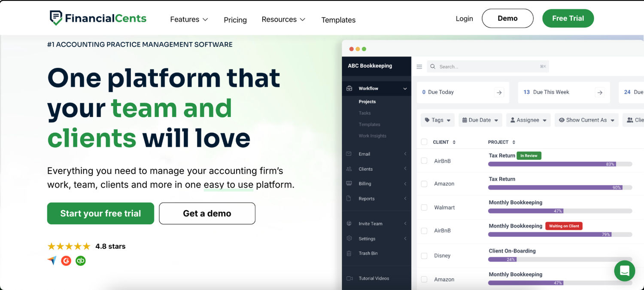Go to the Pricing page

(x=235, y=20)
